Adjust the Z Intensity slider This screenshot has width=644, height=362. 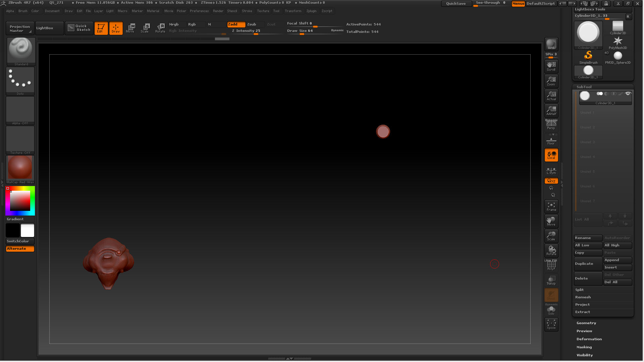(257, 31)
